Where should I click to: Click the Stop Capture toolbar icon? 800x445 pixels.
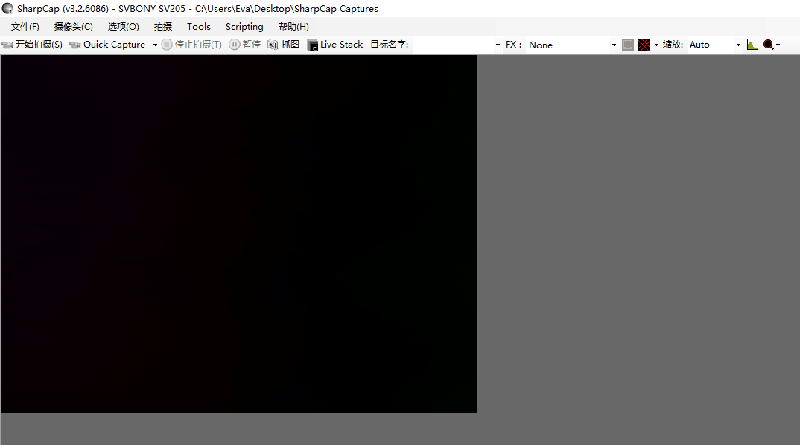[192, 45]
